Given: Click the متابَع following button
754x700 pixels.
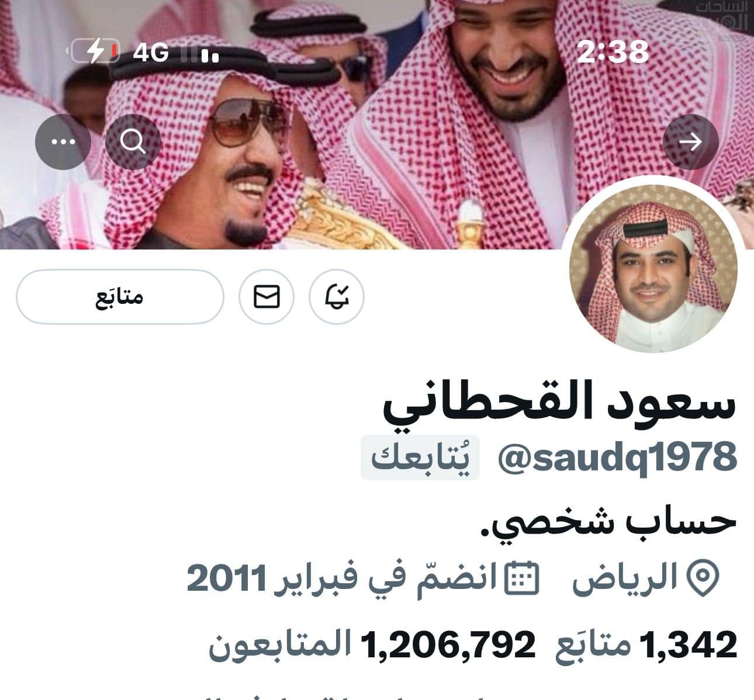Looking at the screenshot, I should (120, 297).
